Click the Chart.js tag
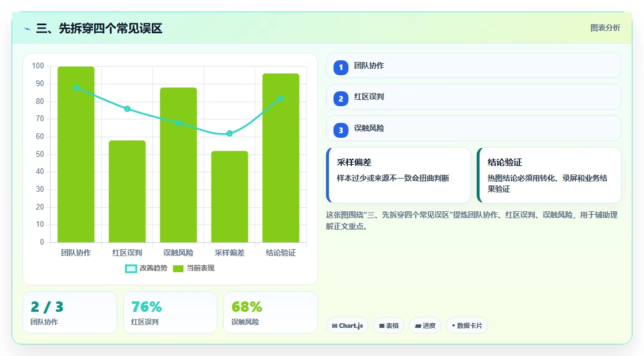 pos(347,325)
